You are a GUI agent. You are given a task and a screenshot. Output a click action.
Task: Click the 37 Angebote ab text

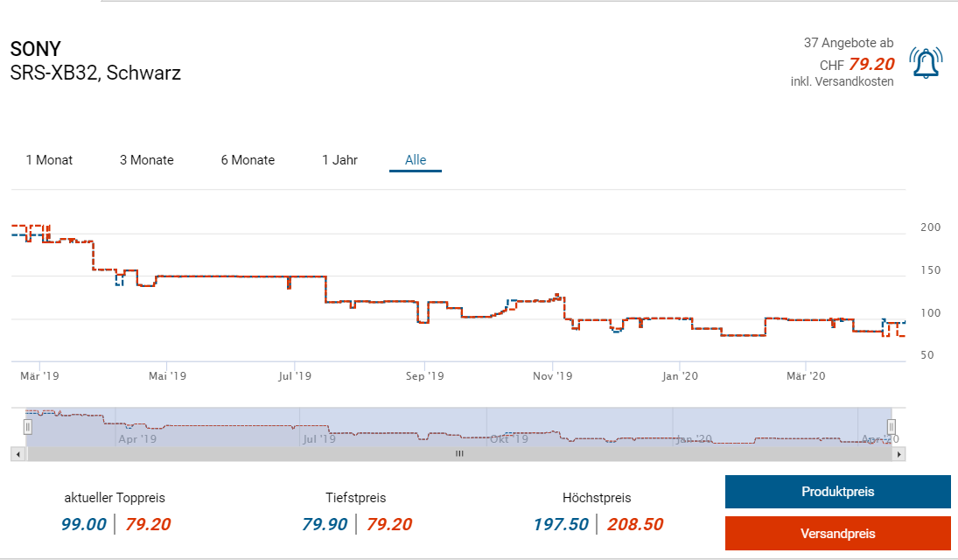tap(849, 43)
